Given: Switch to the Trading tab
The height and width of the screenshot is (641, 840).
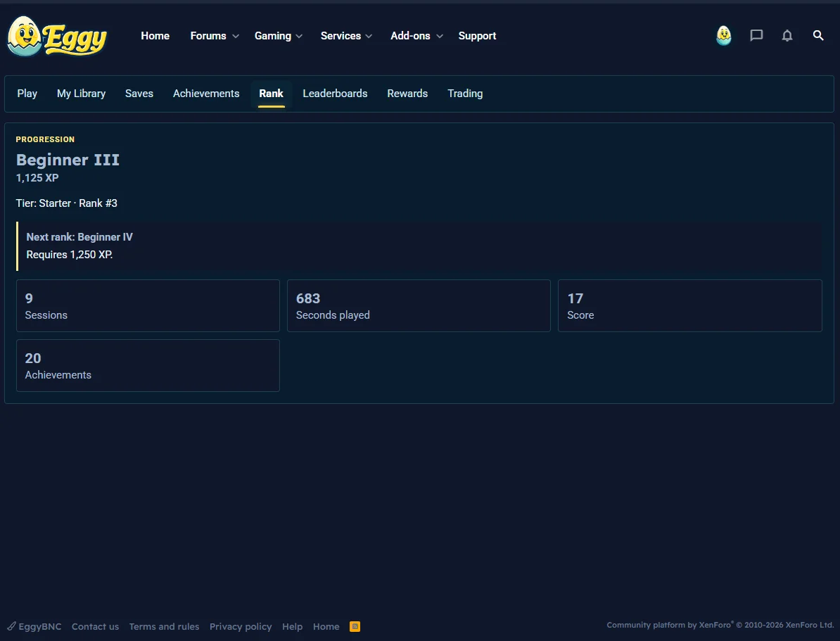Looking at the screenshot, I should (x=465, y=94).
